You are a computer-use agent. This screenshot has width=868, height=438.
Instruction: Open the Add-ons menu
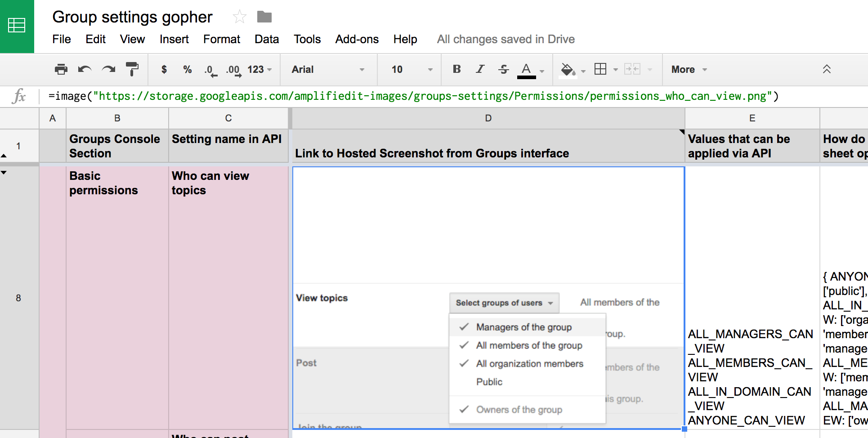(357, 39)
